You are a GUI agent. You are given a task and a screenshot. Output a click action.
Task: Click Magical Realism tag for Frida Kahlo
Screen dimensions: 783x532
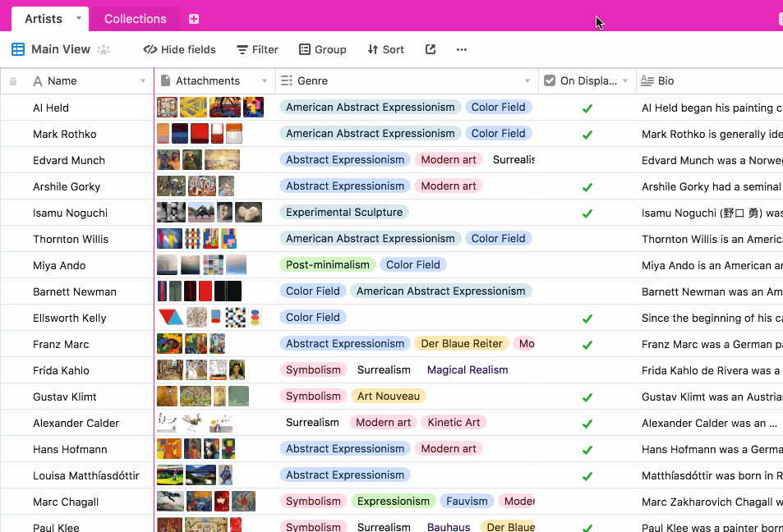click(x=467, y=369)
